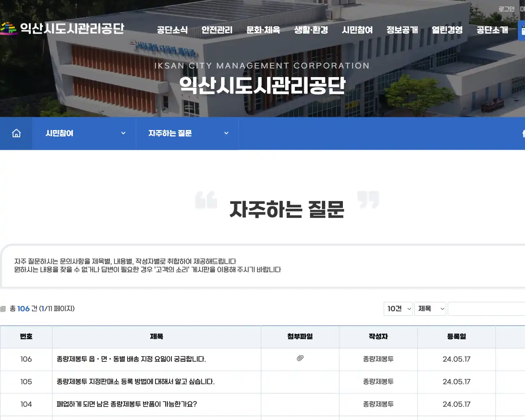Expand the 시민참여 breadcrumb dropdown
The height and width of the screenshot is (420, 525).
(123, 133)
